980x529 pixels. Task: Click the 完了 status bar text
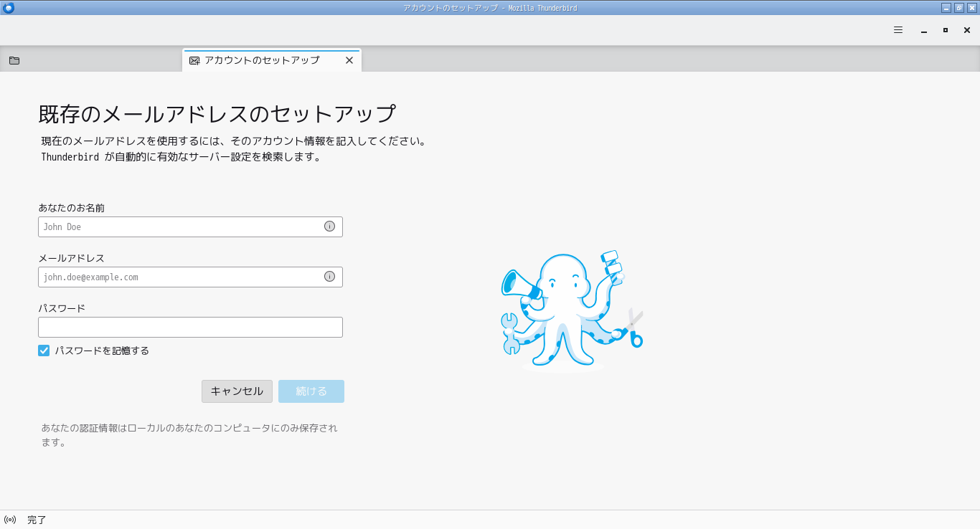pyautogui.click(x=37, y=520)
